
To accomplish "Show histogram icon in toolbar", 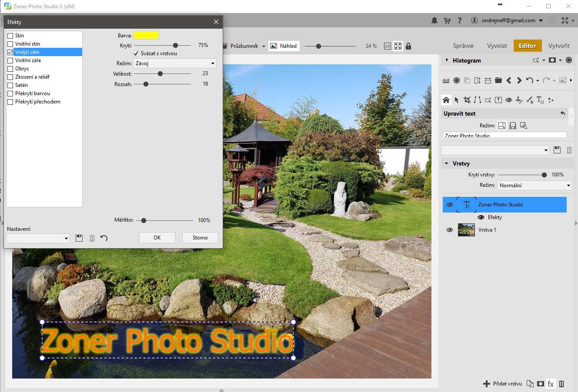I will pos(446,80).
